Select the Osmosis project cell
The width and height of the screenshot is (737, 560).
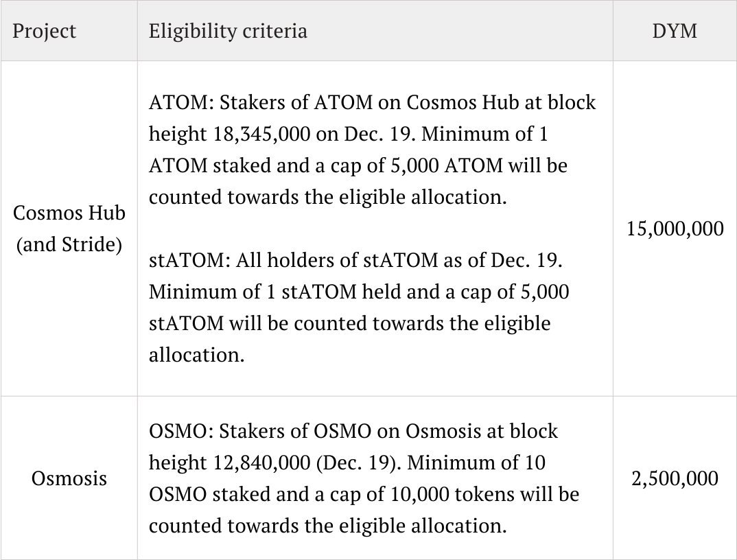pos(69,478)
